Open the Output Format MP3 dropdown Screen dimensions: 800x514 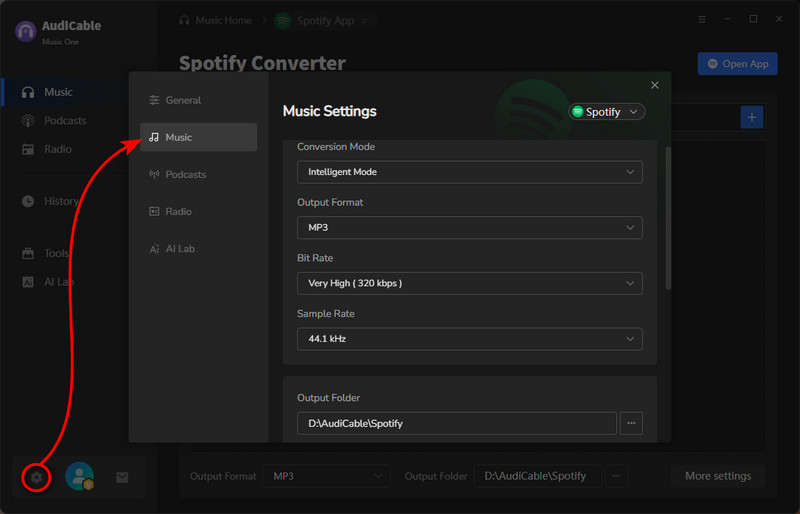point(469,228)
